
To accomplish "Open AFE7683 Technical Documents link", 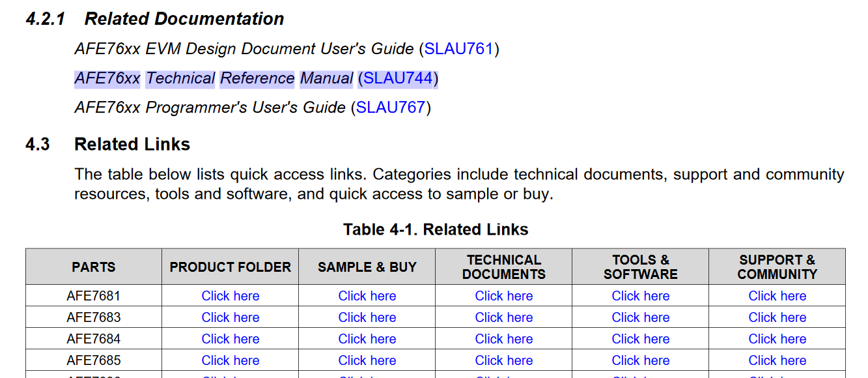I will [x=504, y=317].
